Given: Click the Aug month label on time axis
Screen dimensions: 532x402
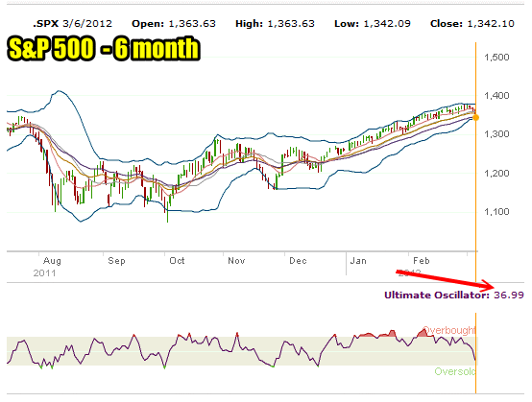Looking at the screenshot, I should pos(52,261).
